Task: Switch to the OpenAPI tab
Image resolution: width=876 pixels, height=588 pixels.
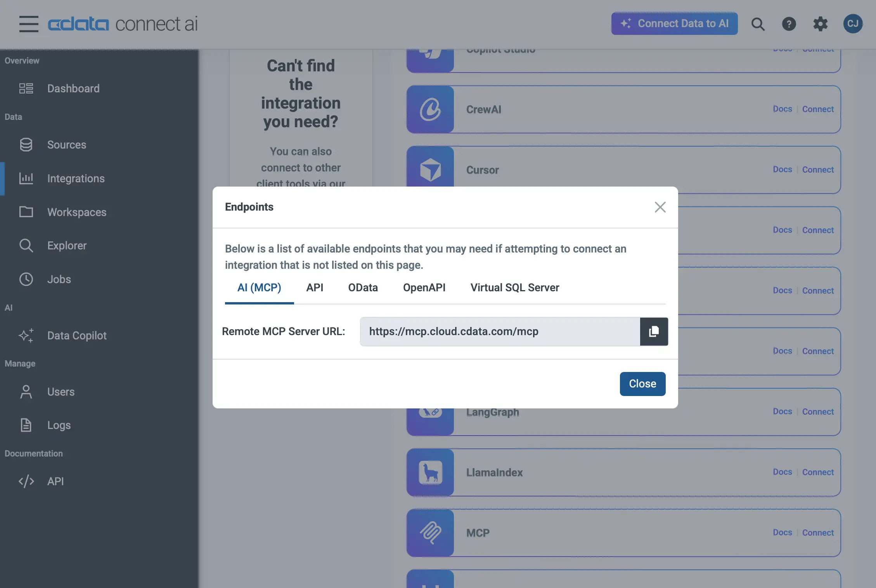Action: [x=424, y=287]
